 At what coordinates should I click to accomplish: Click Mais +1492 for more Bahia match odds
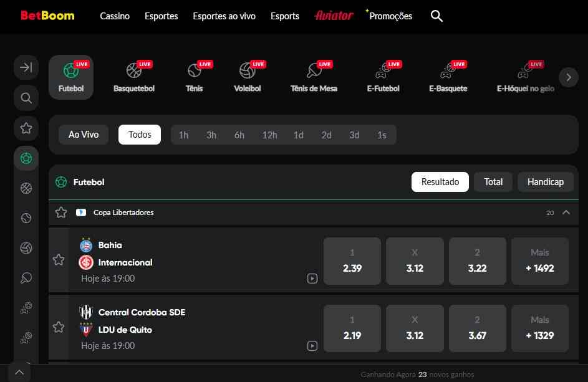pos(539,260)
